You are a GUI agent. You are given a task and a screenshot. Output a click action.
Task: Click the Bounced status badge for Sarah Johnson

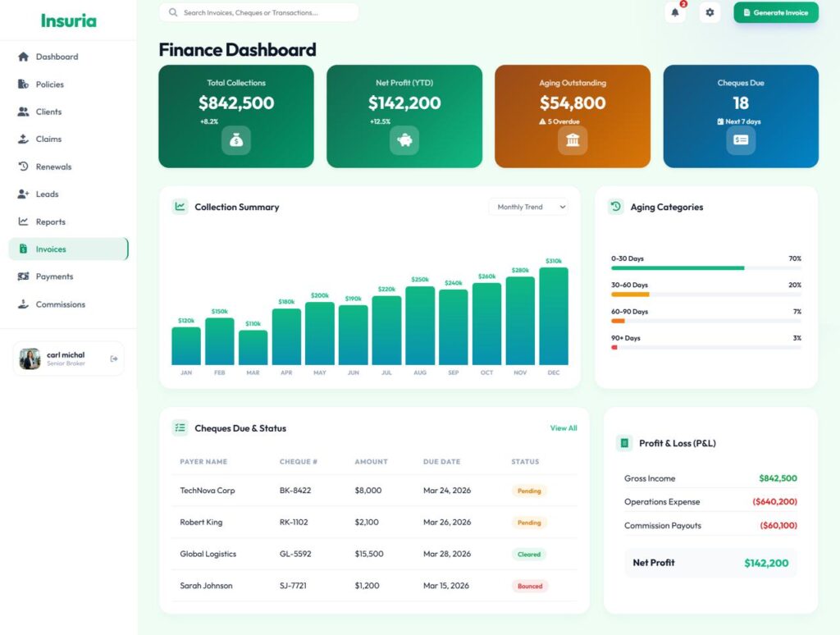(530, 586)
